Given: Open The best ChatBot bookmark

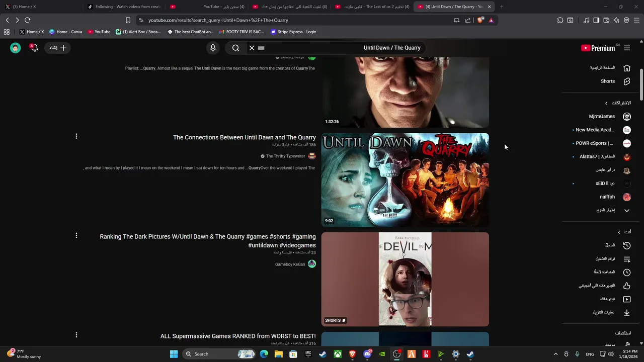Looking at the screenshot, I should [x=190, y=32].
